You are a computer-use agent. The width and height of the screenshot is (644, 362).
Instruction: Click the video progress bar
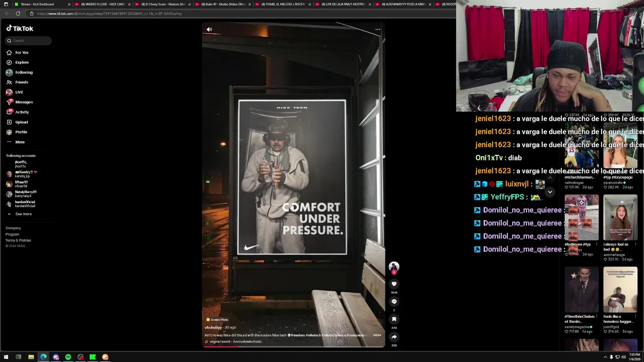coord(293,346)
